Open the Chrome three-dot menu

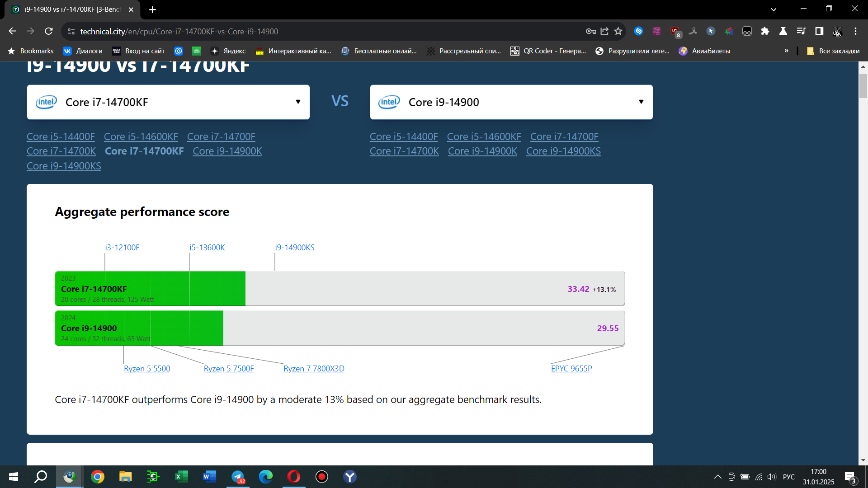pyautogui.click(x=855, y=31)
